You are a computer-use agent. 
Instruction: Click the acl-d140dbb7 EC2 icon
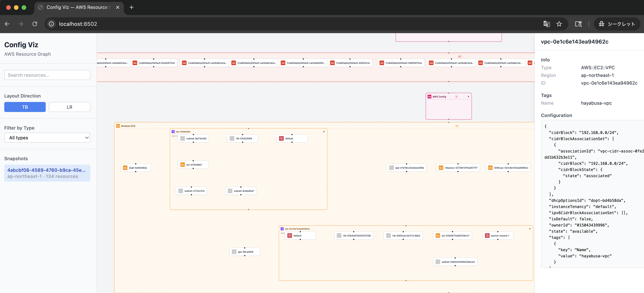(183, 165)
